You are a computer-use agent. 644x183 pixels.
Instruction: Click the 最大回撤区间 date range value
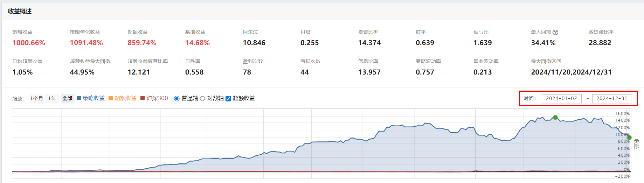(571, 72)
